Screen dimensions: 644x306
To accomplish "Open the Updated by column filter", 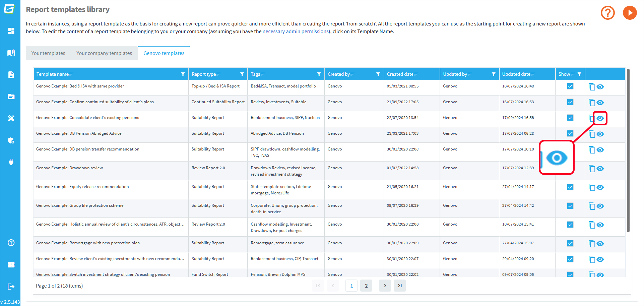I will [x=494, y=74].
